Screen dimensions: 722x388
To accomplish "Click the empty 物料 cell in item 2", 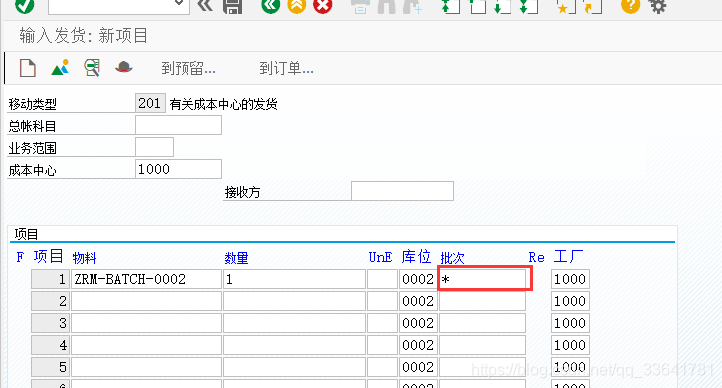I will point(146,301).
